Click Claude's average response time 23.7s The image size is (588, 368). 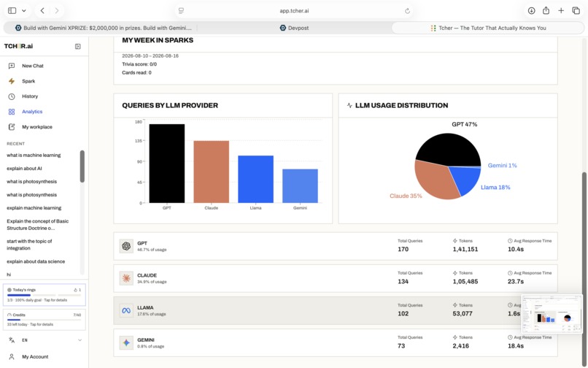[x=516, y=281]
